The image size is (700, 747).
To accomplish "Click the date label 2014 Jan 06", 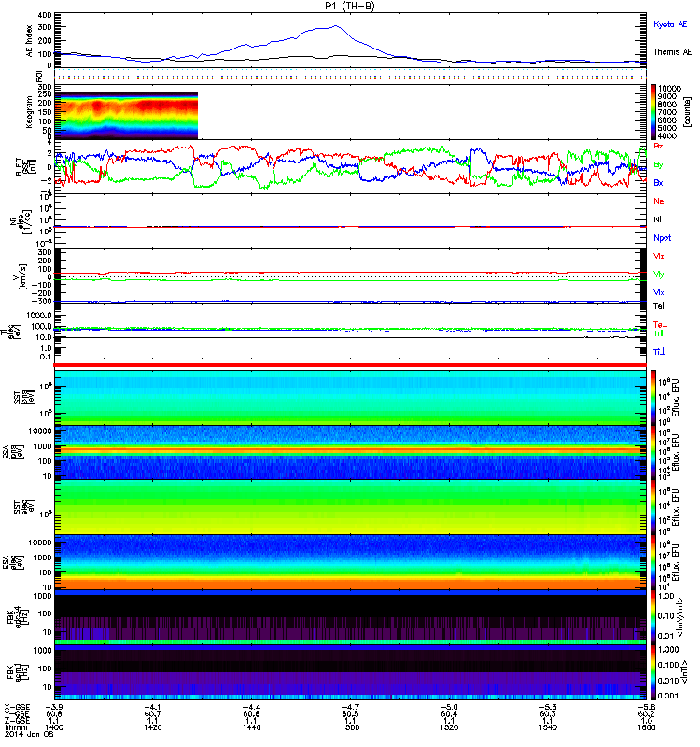I will click(x=30, y=734).
